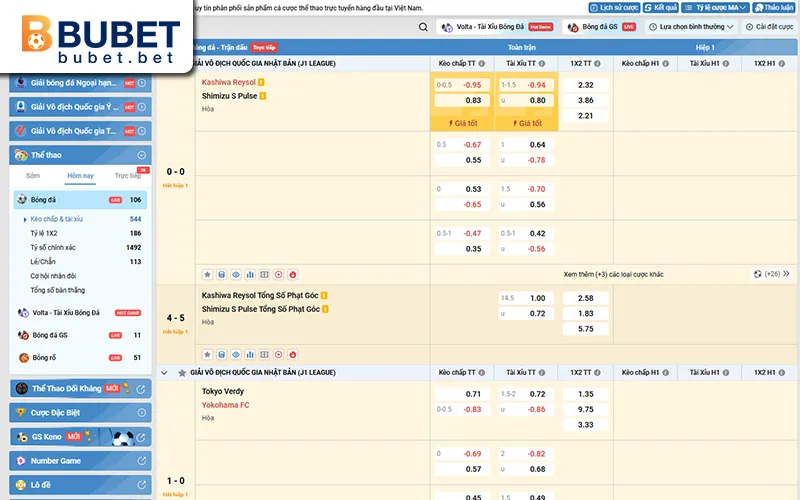
Task: Open Thảo luận discussion button
Action: (774, 8)
